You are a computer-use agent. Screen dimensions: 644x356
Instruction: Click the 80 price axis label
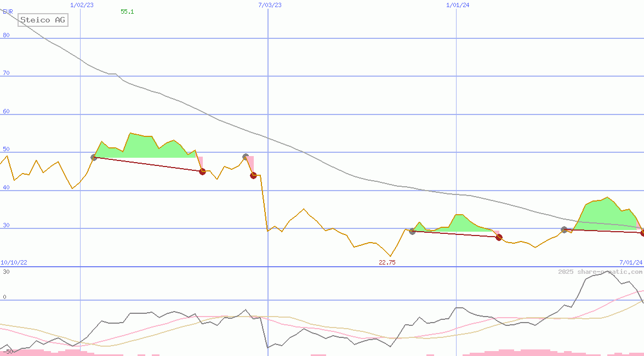(6, 35)
